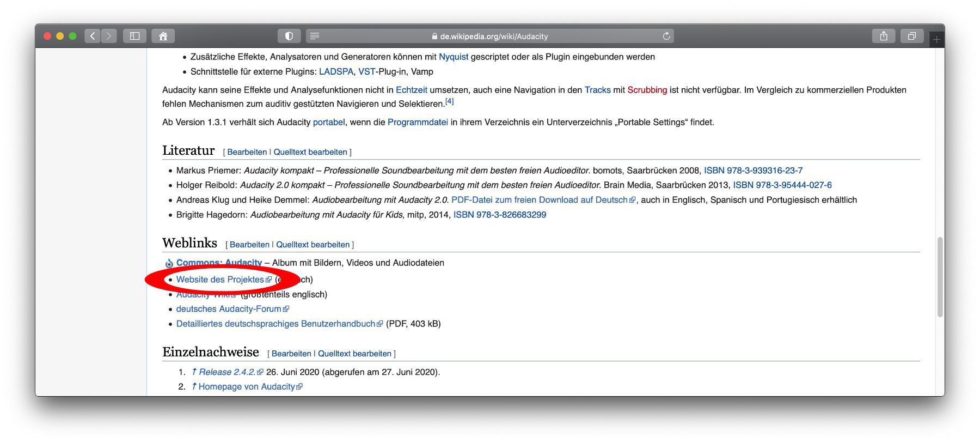Open the Website des Projektes link
The width and height of the screenshot is (980, 443).
(x=220, y=280)
